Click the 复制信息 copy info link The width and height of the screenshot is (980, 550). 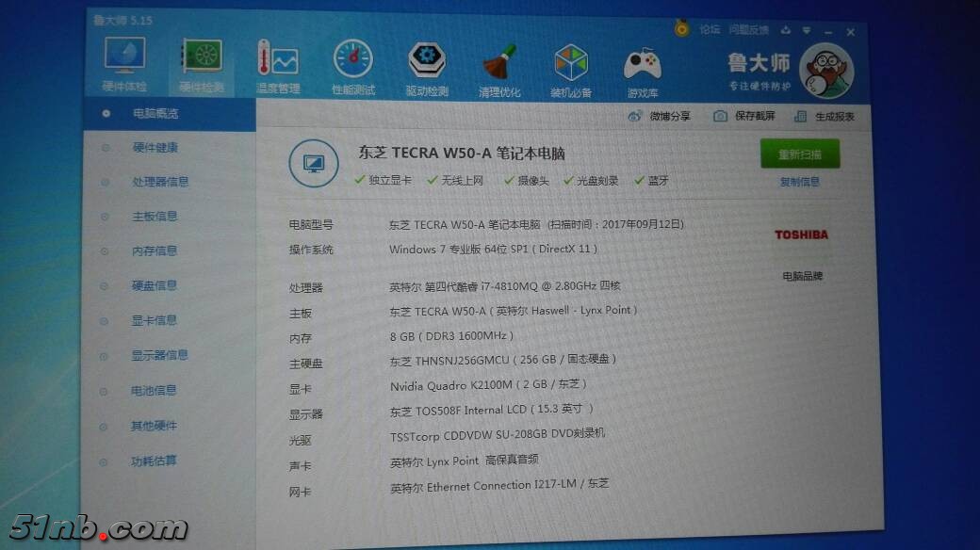click(799, 182)
